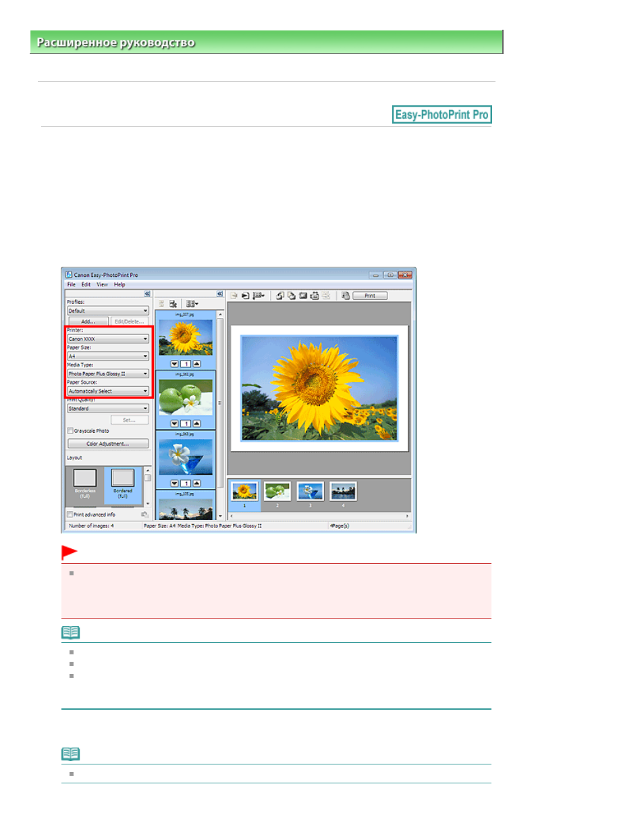This screenshot has height=834, width=644.
Task: Click the copies count field for sunflower image
Action: tap(185, 364)
